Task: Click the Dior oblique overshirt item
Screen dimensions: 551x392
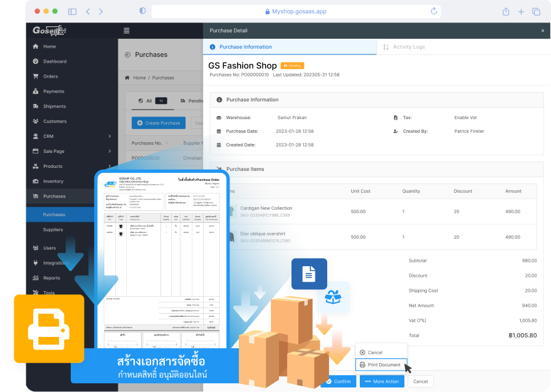Action: pyautogui.click(x=263, y=234)
